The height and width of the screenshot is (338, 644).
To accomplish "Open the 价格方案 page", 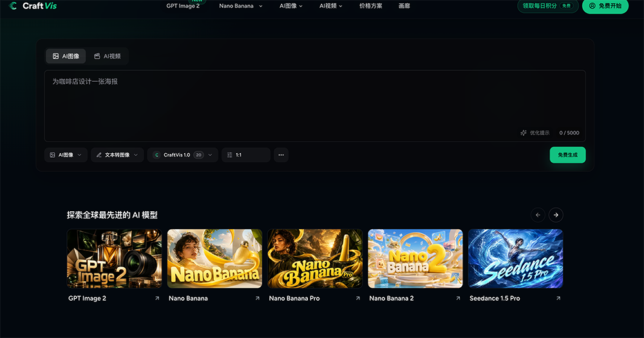I will point(371,6).
